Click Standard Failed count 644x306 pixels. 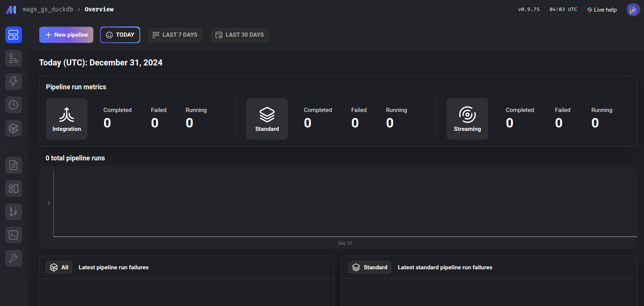point(355,123)
